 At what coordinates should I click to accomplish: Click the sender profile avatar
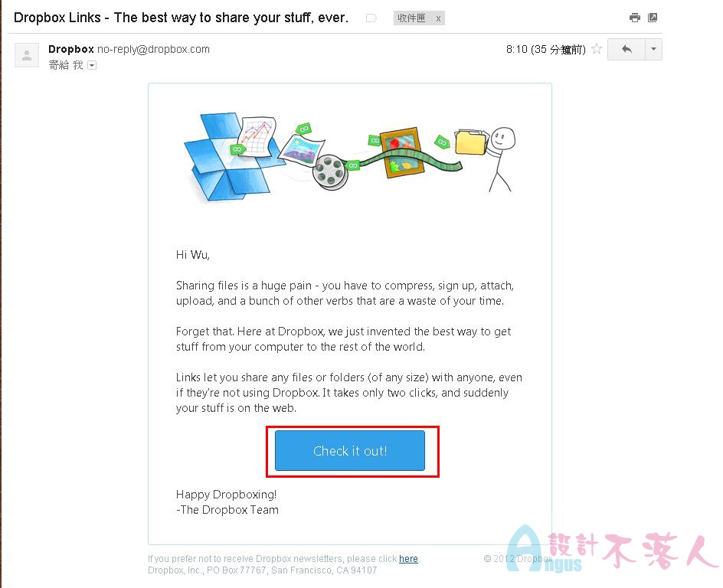click(x=27, y=55)
